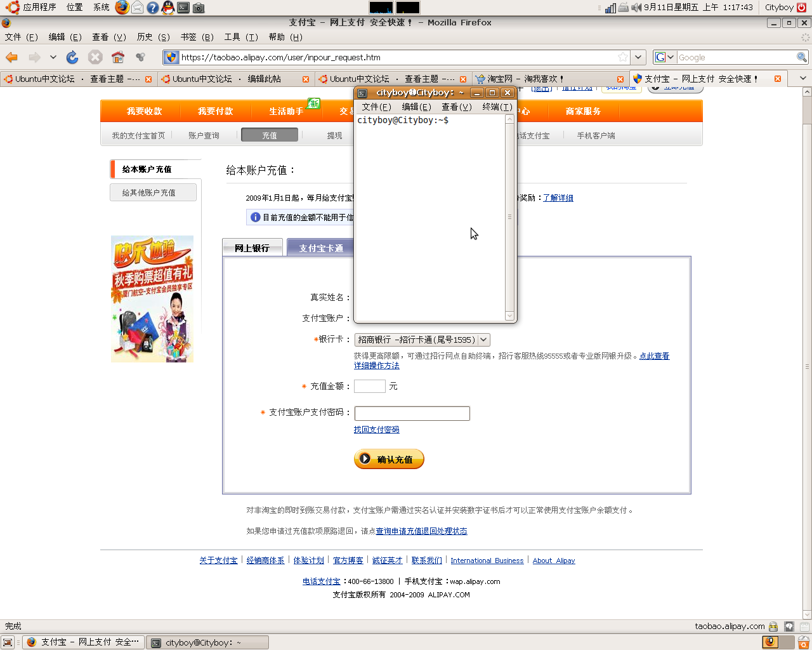
Task: Open the 位置 places menu
Action: coord(75,8)
